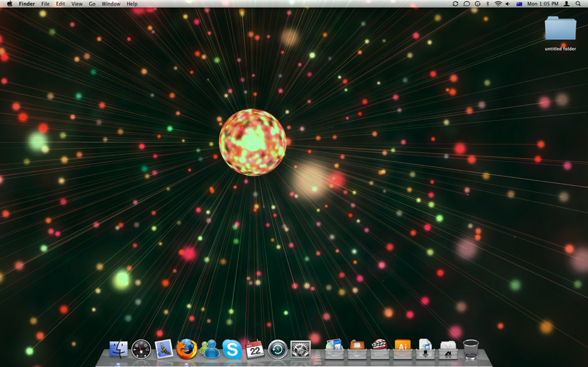Launch Mail from the Dock
588x367 pixels.
(x=164, y=349)
